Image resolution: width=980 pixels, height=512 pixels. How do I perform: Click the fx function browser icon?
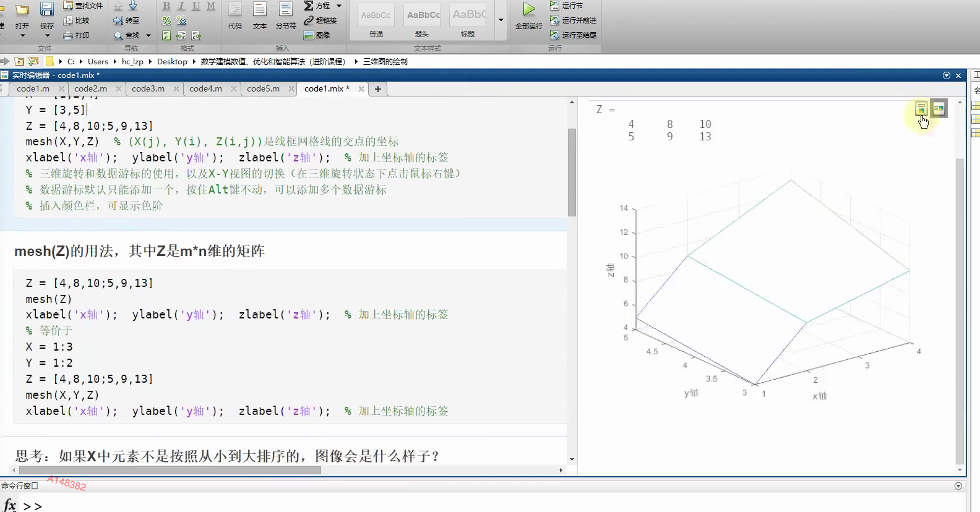point(10,505)
